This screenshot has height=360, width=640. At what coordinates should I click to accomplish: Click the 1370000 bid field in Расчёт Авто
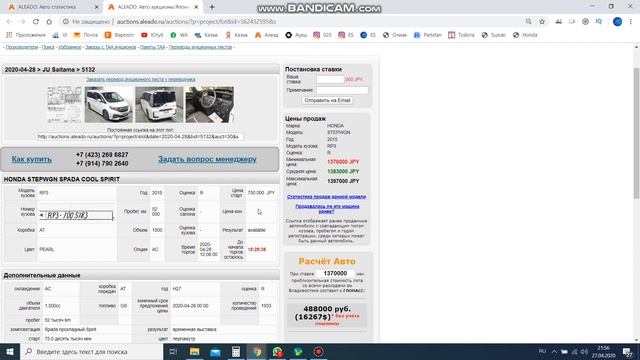335,273
